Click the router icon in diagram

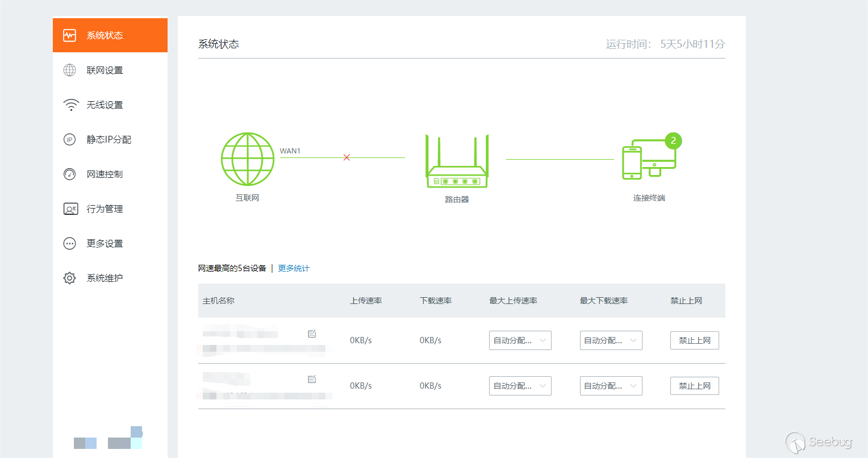pyautogui.click(x=457, y=161)
